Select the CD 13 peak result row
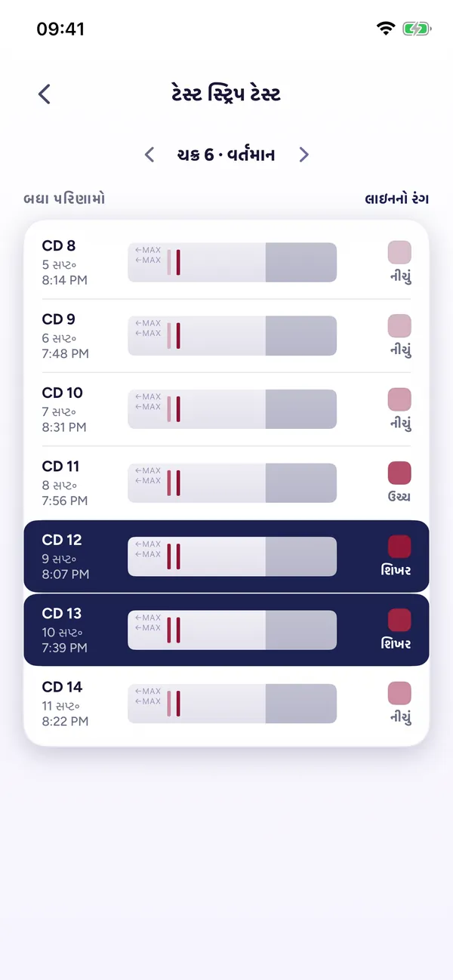Screen dimensions: 453x980 [226, 630]
